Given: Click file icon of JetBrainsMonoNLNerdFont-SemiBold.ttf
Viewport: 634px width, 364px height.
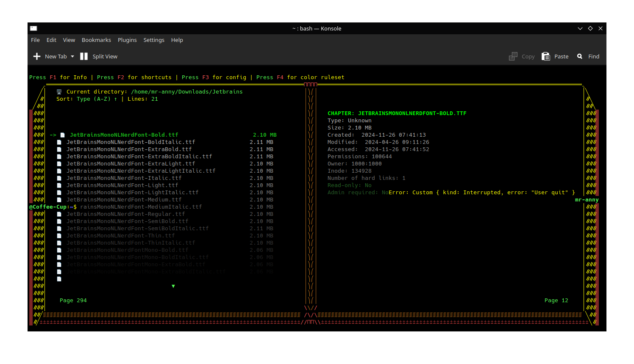Looking at the screenshot, I should (59, 221).
